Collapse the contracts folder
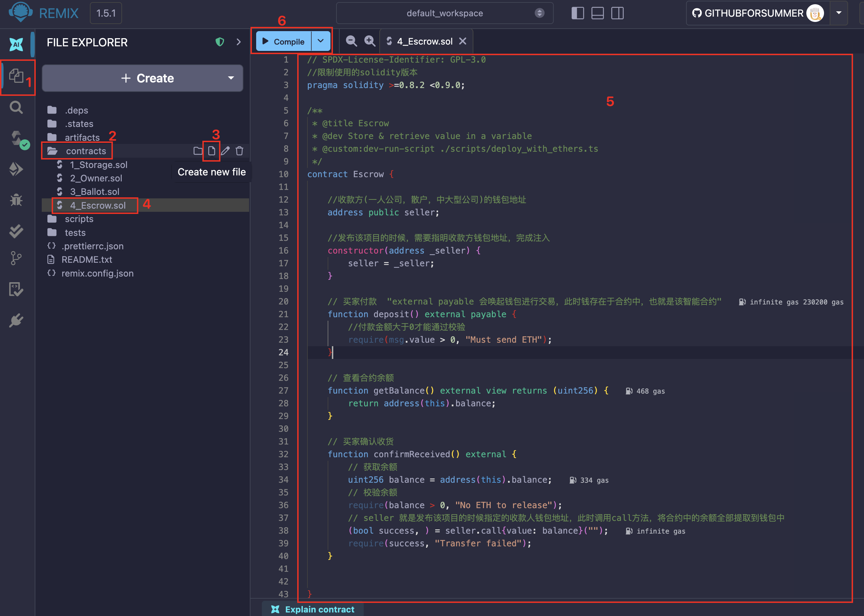 86,151
